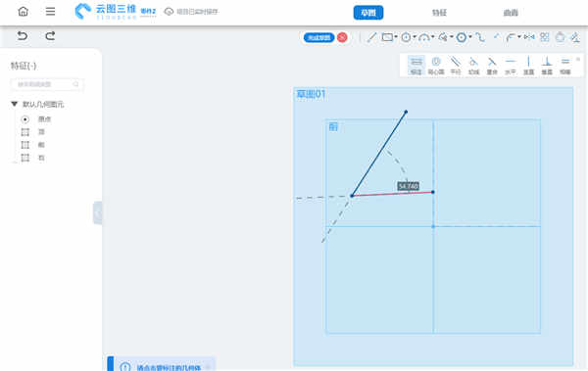
Task: Apply the Vertical constraint
Action: click(528, 66)
